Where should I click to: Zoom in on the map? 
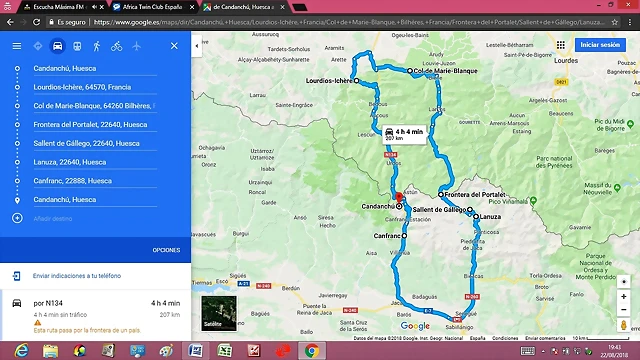click(x=623, y=297)
